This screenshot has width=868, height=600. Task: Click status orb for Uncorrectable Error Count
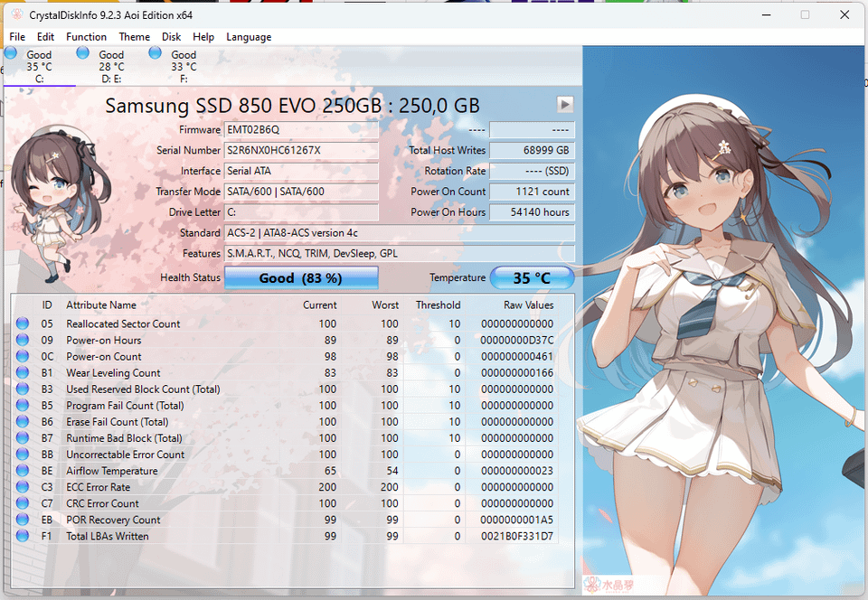pyautogui.click(x=22, y=454)
